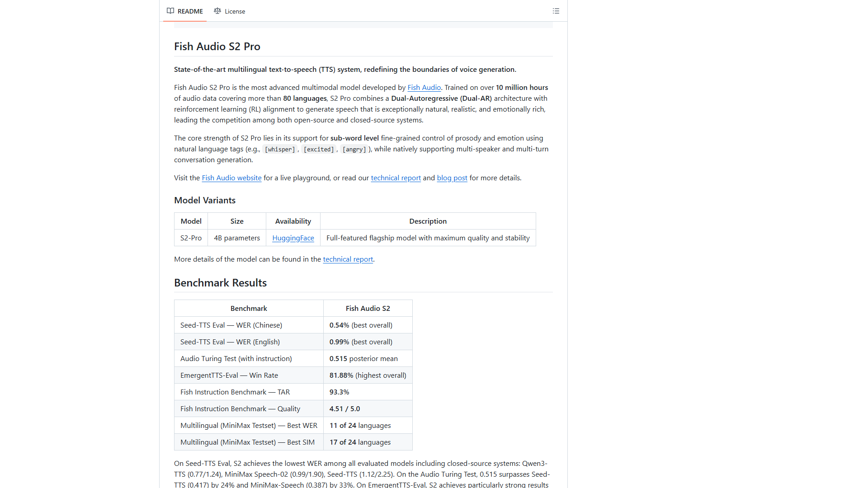This screenshot has width=868, height=488.
Task: Select the [whisper] code tag
Action: pyautogui.click(x=280, y=150)
